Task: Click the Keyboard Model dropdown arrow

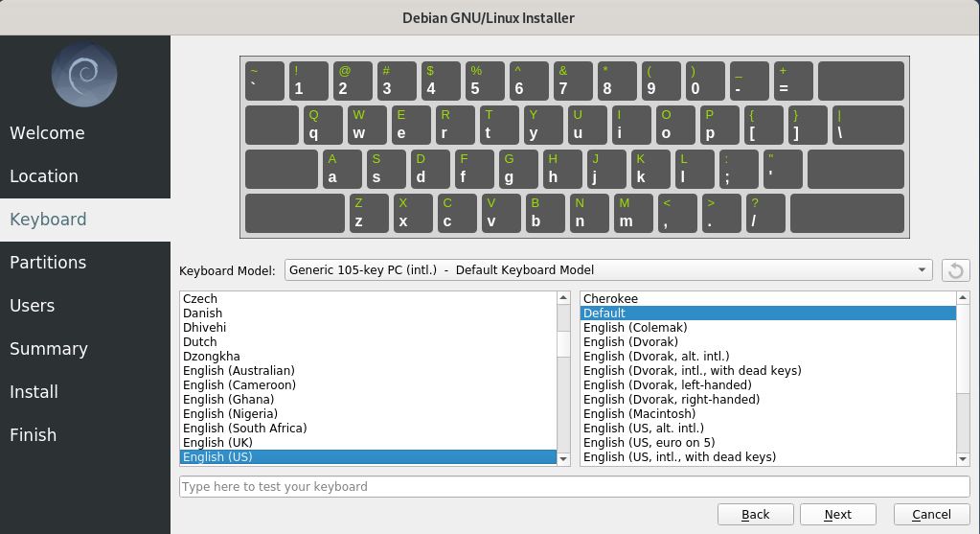Action: tap(922, 270)
